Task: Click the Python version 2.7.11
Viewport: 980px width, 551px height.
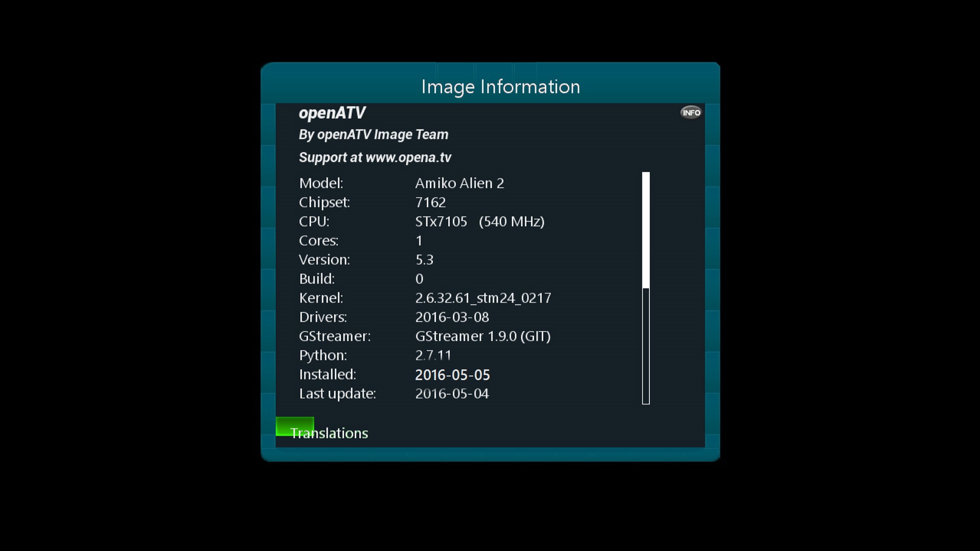Action: click(x=433, y=356)
